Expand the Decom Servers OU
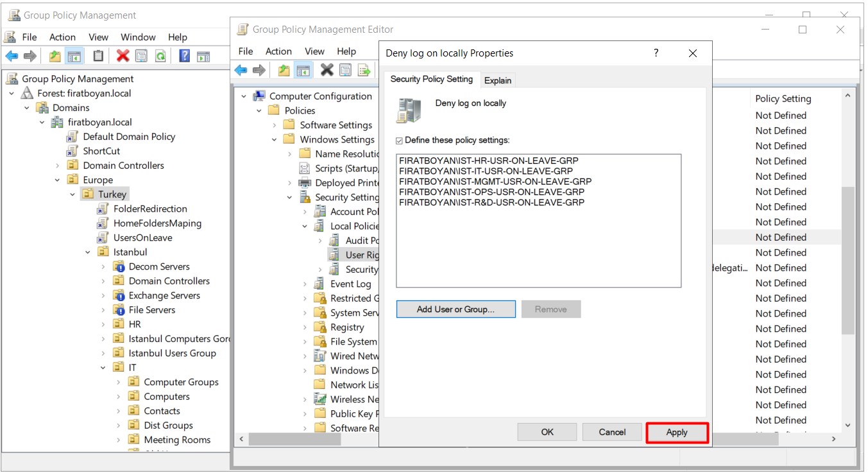The width and height of the screenshot is (868, 475). (103, 266)
